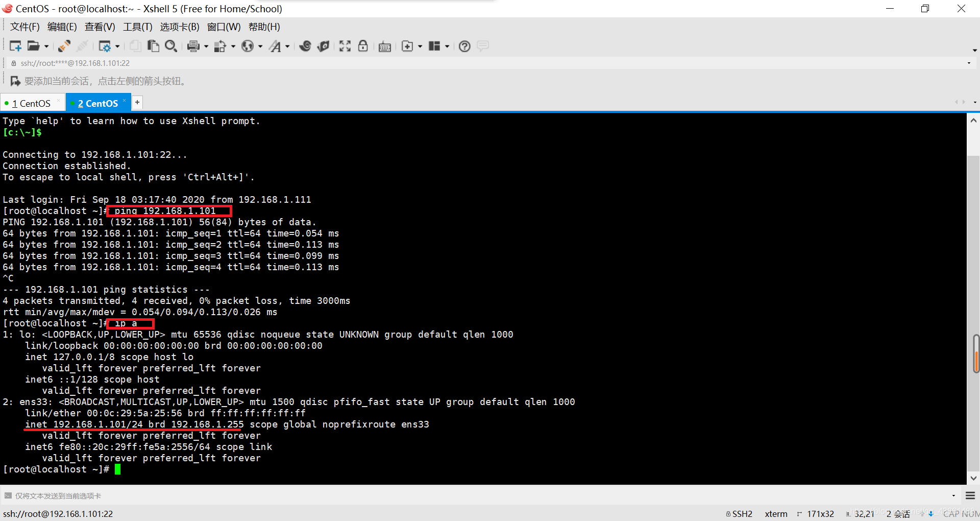980x521 pixels.
Task: Open the 文件(F) menu
Action: click(25, 27)
